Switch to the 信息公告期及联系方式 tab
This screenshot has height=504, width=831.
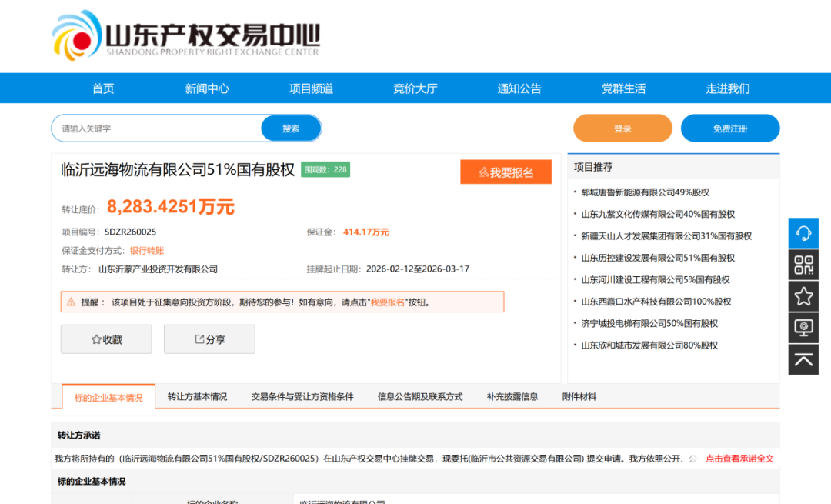420,396
